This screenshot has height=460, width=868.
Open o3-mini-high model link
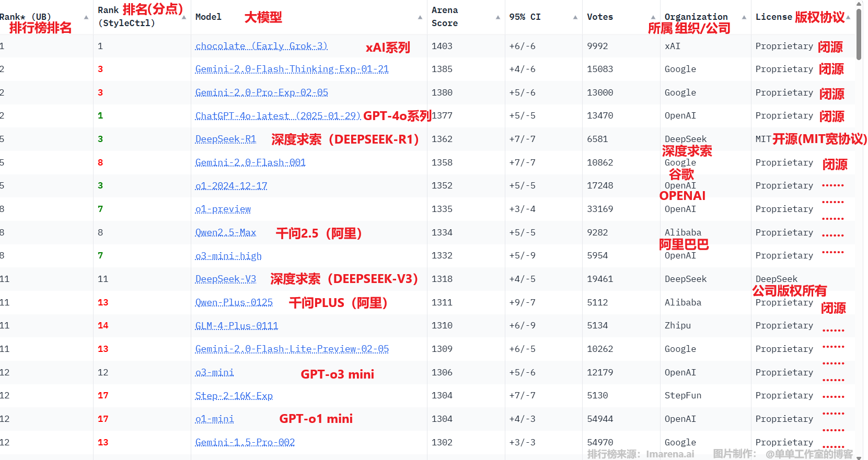click(228, 255)
